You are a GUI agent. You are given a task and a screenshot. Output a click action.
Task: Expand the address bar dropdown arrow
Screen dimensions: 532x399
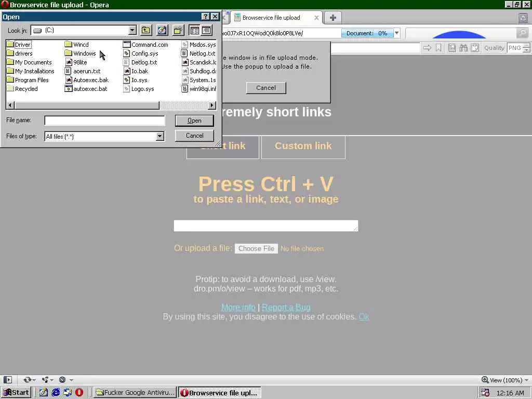tap(396, 33)
